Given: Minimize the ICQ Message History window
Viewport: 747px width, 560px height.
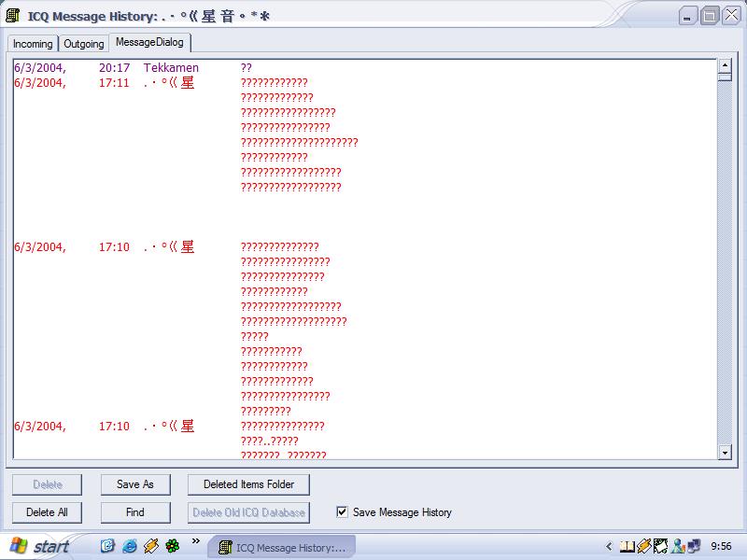Looking at the screenshot, I should point(687,16).
